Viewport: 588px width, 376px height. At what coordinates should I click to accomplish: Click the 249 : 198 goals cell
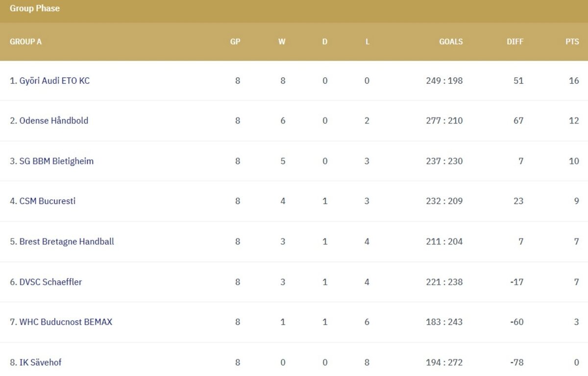pyautogui.click(x=444, y=81)
